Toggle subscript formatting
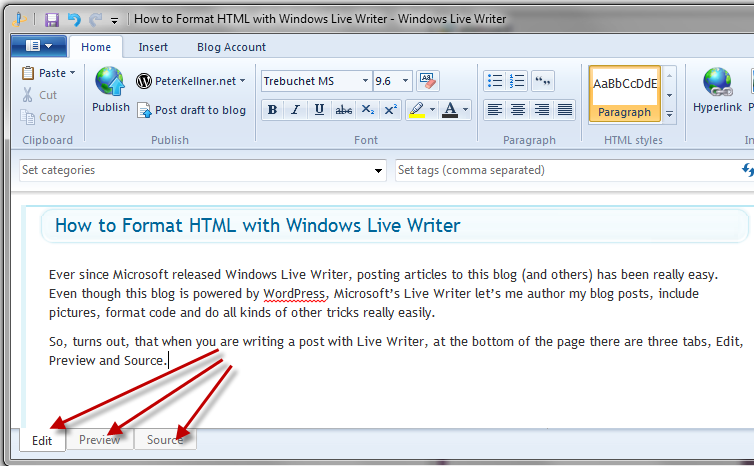The image size is (754, 466). coord(367,110)
